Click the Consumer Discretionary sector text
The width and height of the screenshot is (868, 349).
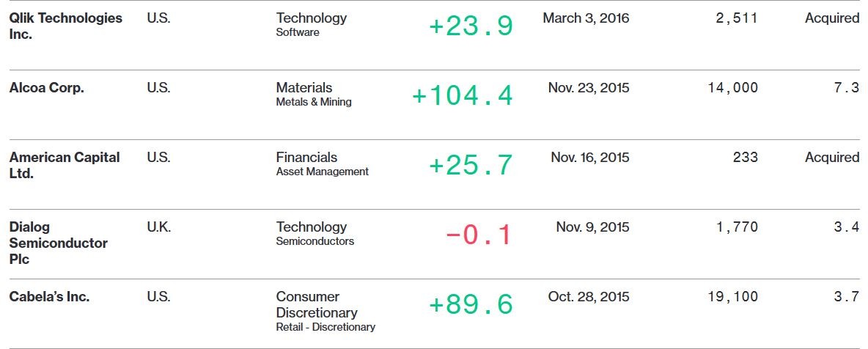coord(317,305)
